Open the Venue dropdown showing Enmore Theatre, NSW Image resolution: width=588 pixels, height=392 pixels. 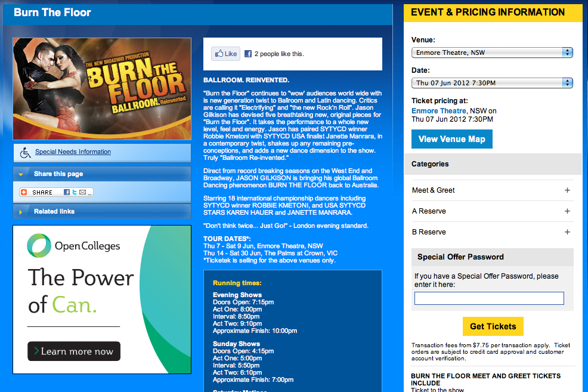click(x=492, y=53)
